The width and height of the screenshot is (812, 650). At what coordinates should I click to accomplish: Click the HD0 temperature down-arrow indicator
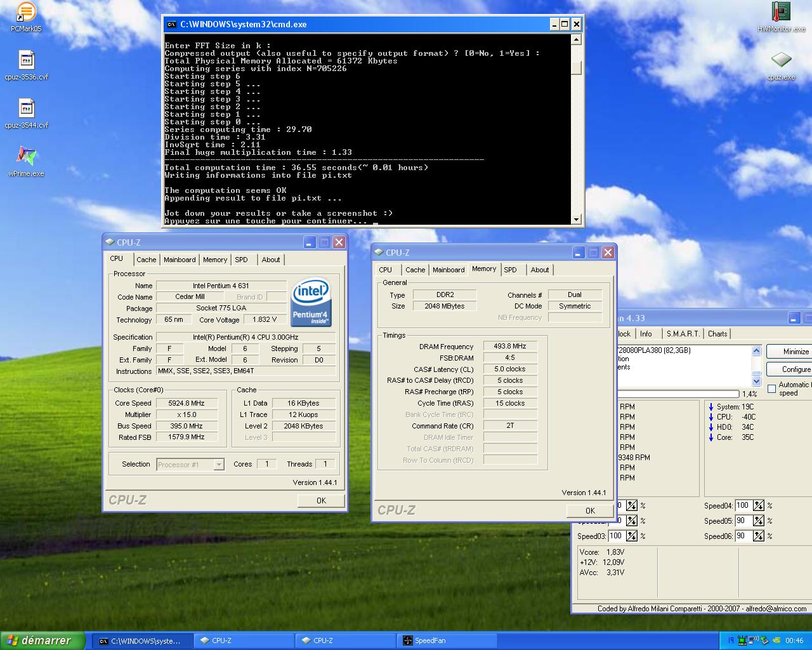tap(711, 427)
